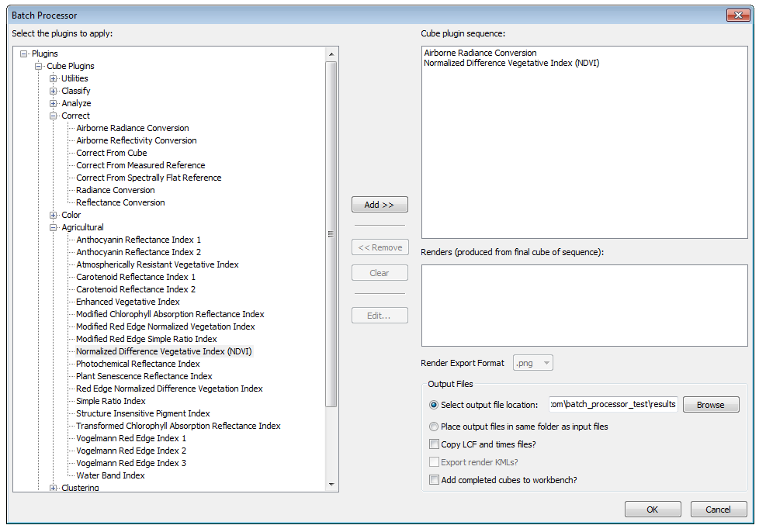Select Water Band Index plugin
This screenshot has height=532, width=759.
[x=110, y=475]
